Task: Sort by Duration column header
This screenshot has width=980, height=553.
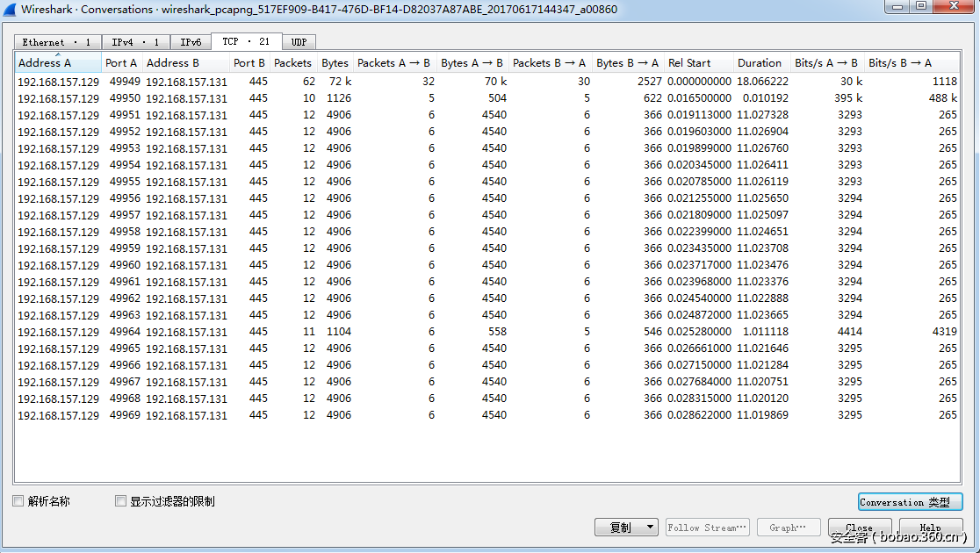Action: pyautogui.click(x=760, y=63)
